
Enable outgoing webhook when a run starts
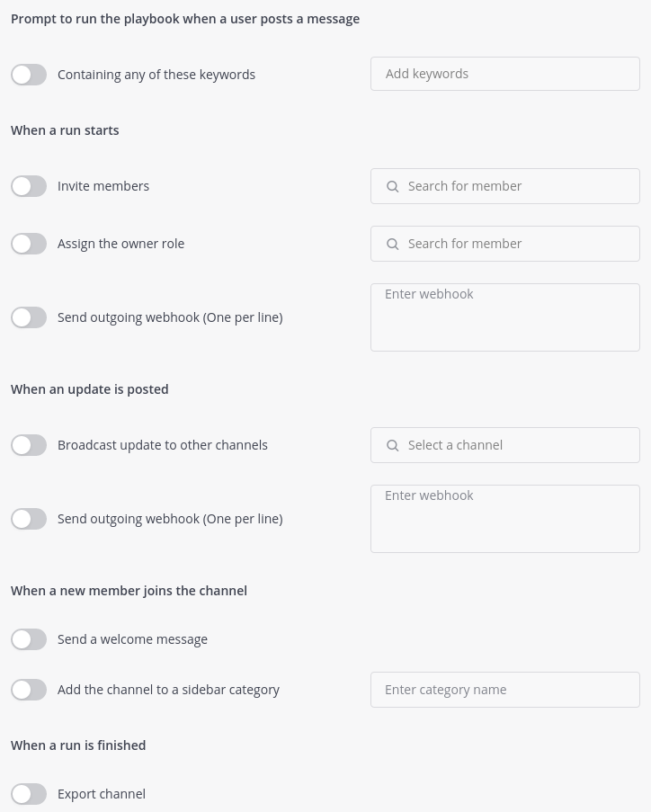coord(29,317)
